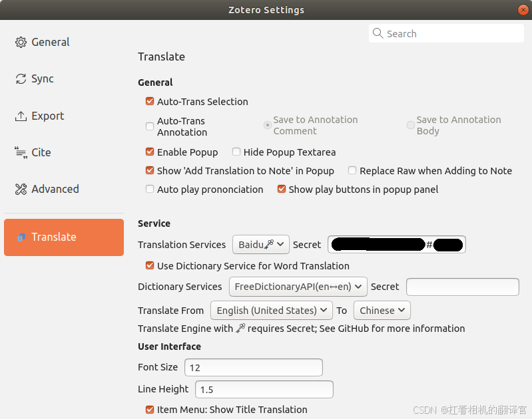Click the Translation Services Secret field
The image size is (532, 419).
click(397, 245)
